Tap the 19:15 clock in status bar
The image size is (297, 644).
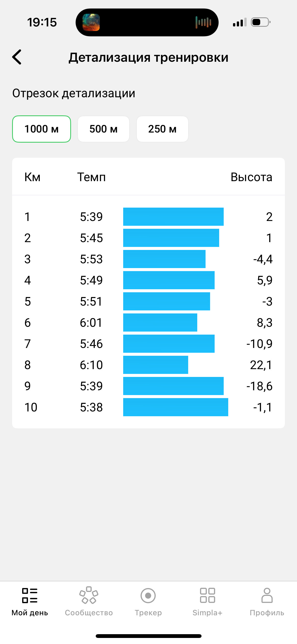coord(42,22)
